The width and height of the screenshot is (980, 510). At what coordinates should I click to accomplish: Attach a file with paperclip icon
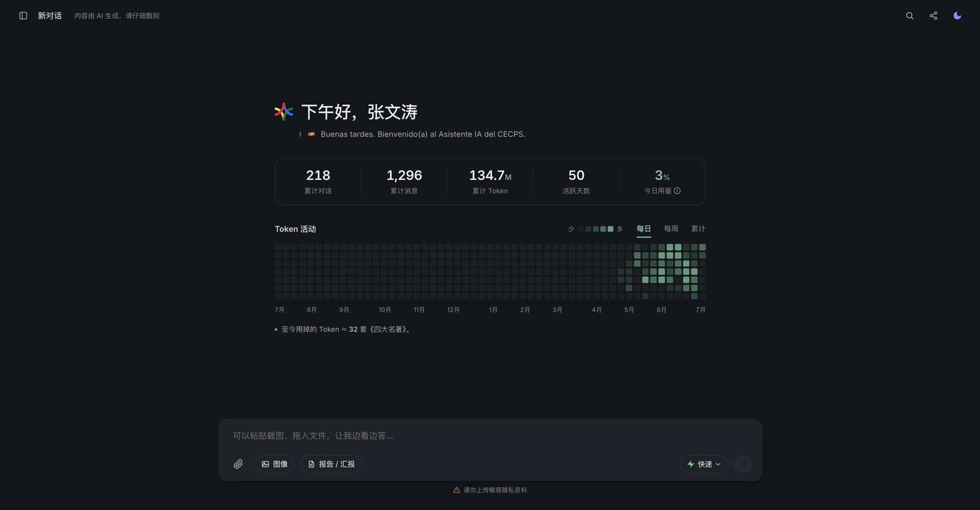[x=238, y=464]
